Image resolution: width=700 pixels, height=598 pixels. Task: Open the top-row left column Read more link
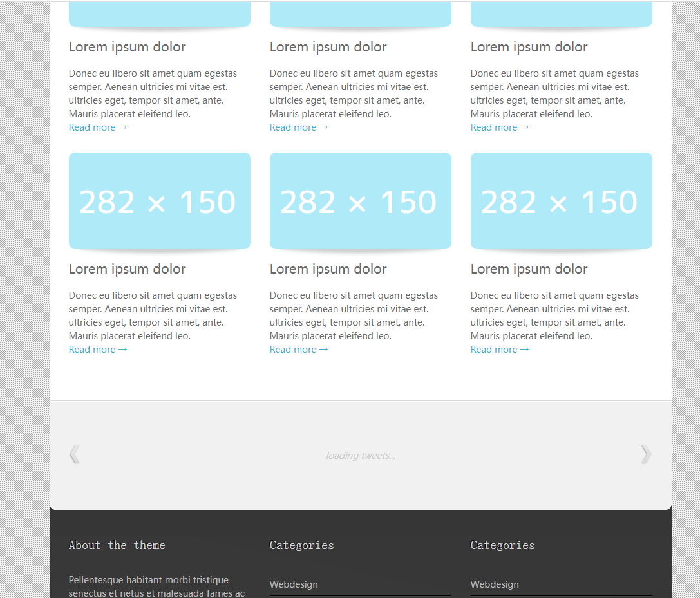coord(98,127)
